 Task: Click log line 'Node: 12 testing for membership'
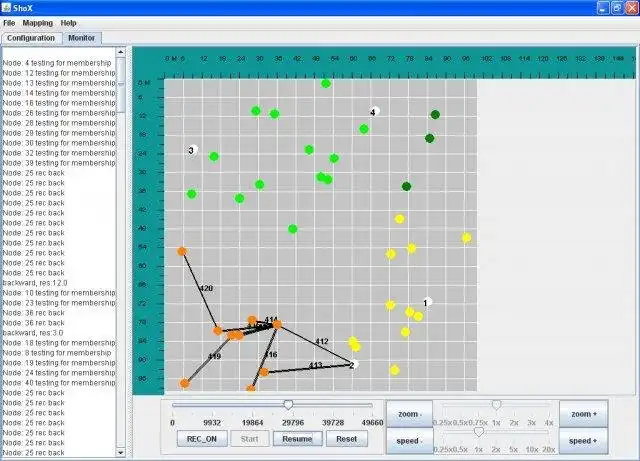click(x=59, y=73)
